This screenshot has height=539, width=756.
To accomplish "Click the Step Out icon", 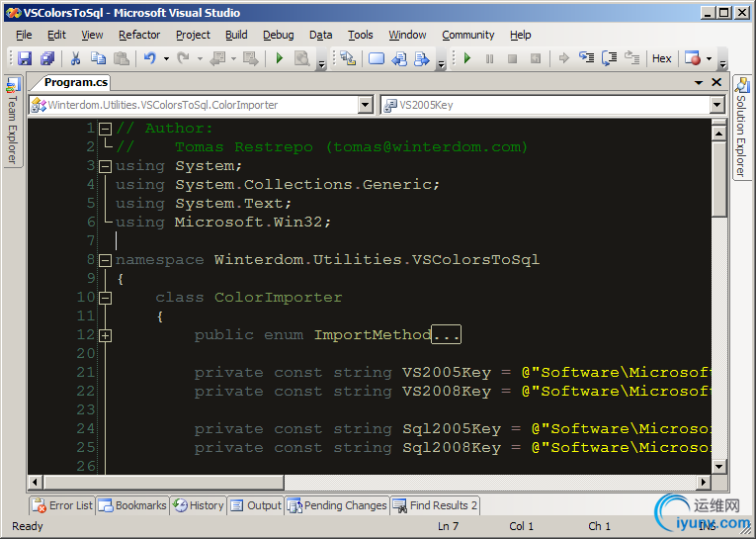I will [632, 59].
